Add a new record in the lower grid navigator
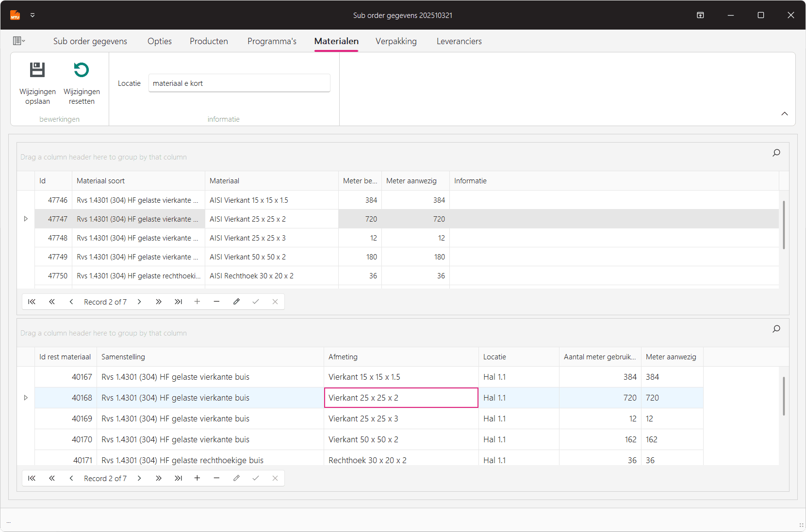Screen dimensions: 806x532 click(x=197, y=478)
